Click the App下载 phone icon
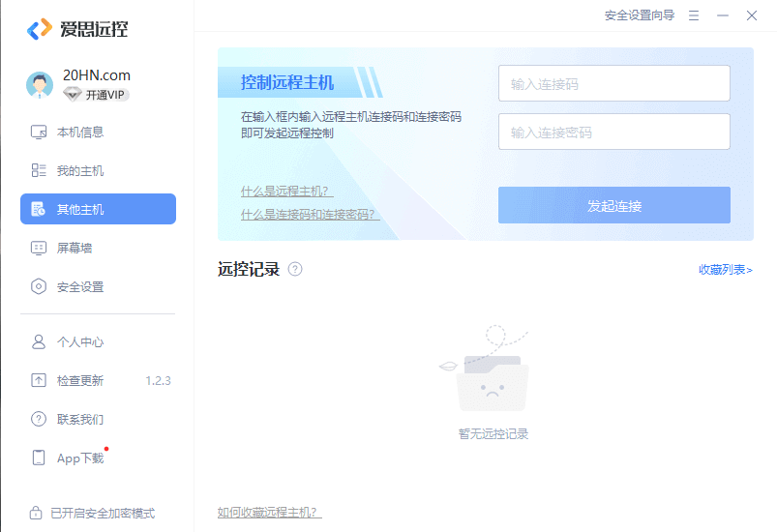Screen dimensions: 777x532 pyautogui.click(x=39, y=458)
